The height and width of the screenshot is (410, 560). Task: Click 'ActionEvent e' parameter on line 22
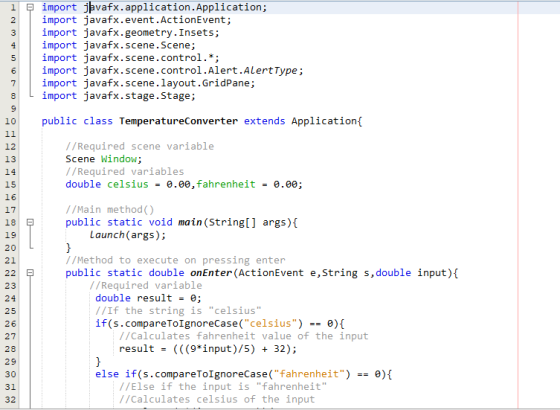pyautogui.click(x=277, y=273)
